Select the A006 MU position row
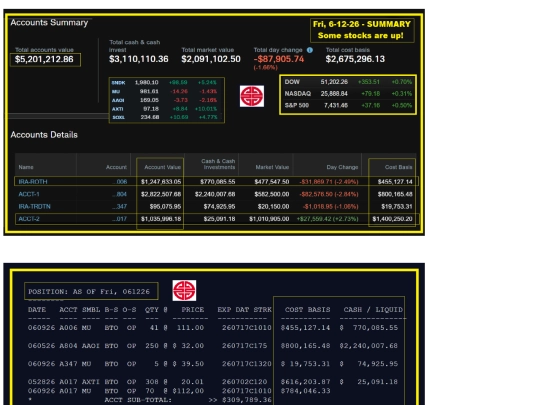 tap(213, 328)
